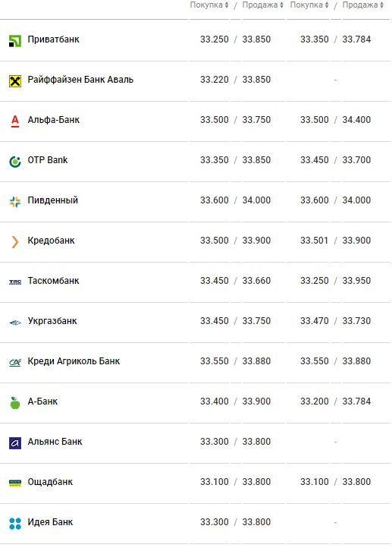Open the Таскомбанк bank link
This screenshot has height=551, width=392.
pyautogui.click(x=53, y=280)
